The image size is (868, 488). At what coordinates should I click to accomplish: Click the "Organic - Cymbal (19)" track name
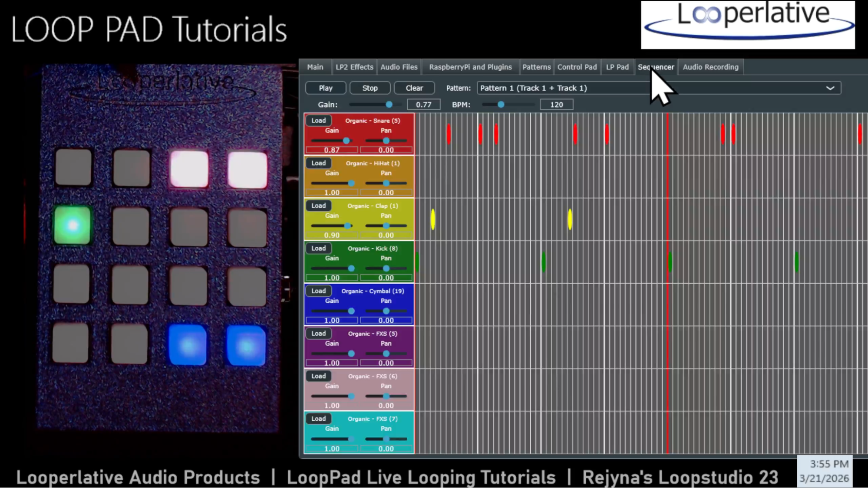click(x=373, y=291)
